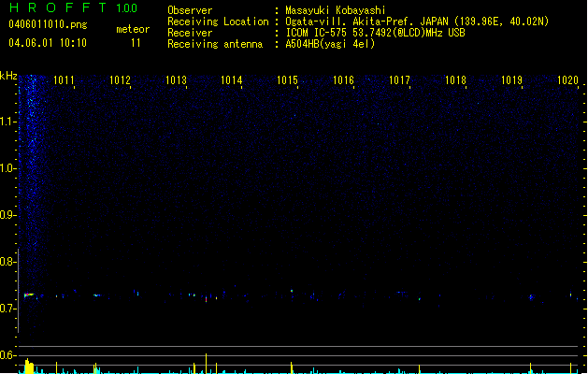
Task: Click the 1014 time axis marker
Action: (232, 80)
